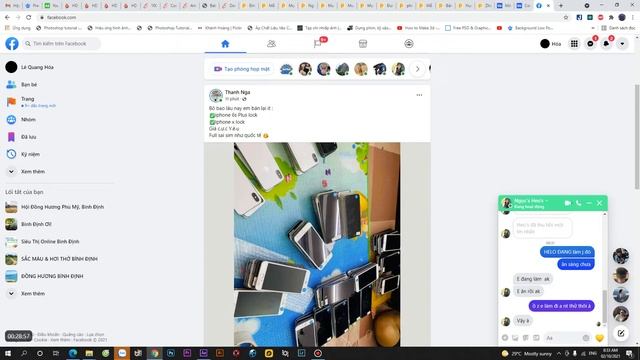
Task: Compose a new message pencil icon
Action: [x=621, y=333]
